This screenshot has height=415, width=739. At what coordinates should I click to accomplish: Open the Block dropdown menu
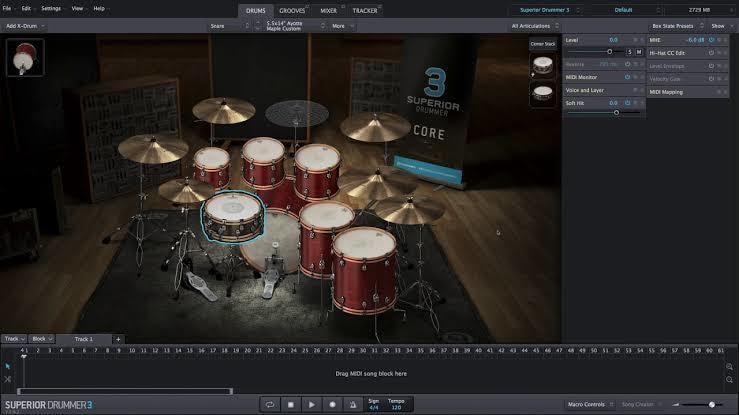click(x=41, y=339)
